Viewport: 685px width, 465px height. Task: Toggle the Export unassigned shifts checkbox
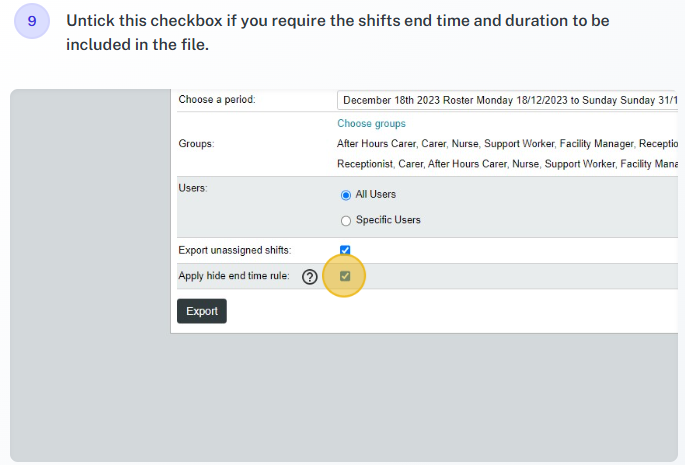click(345, 250)
